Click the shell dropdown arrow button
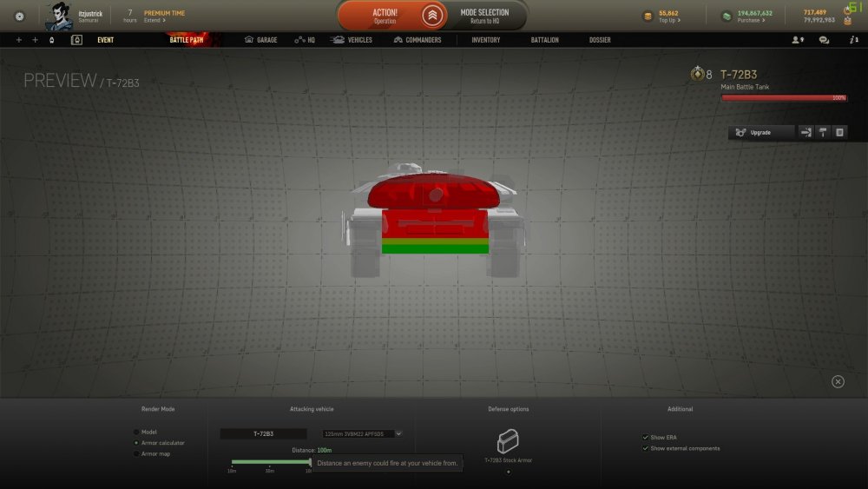 [398, 433]
